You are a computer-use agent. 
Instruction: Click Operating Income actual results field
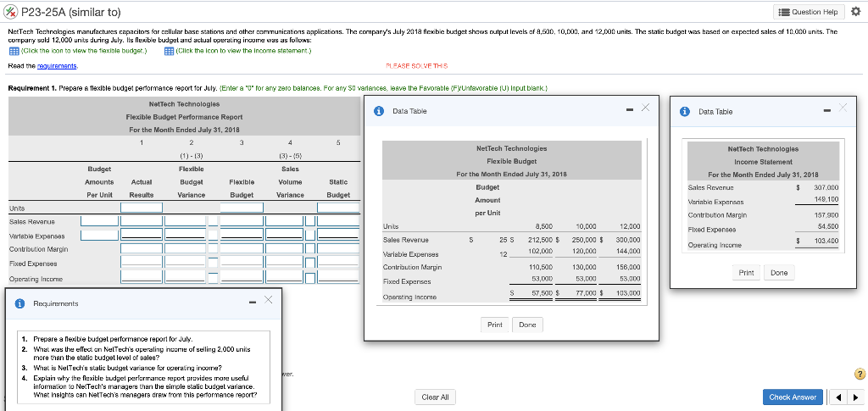point(142,277)
